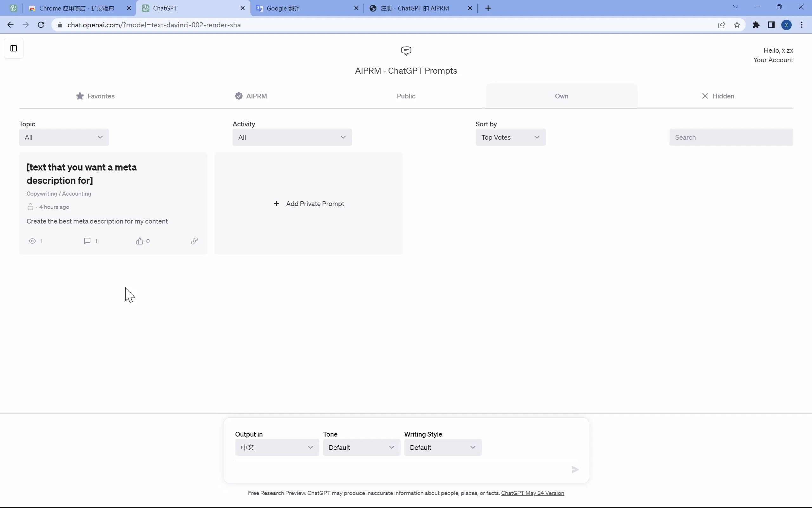Click the Favorites star icon

80,96
